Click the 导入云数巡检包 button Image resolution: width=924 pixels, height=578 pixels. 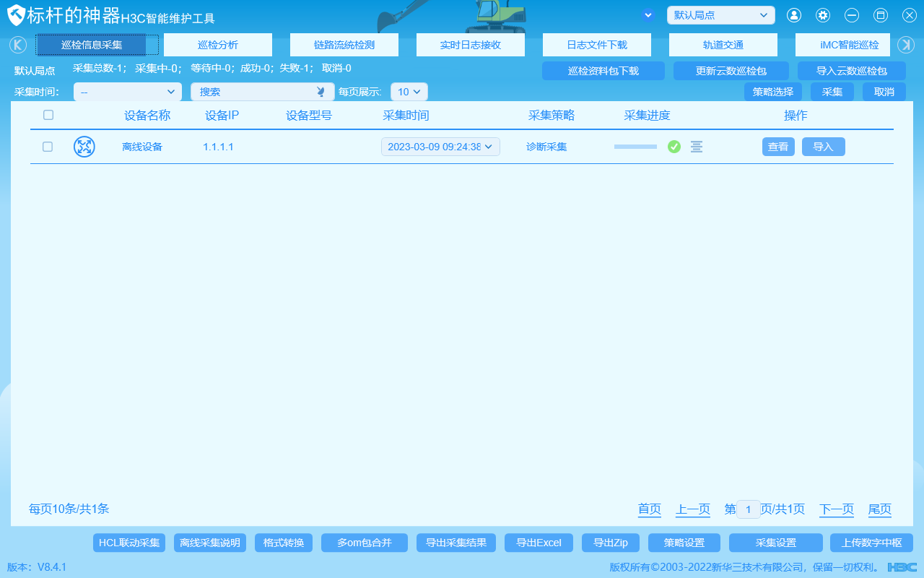pyautogui.click(x=852, y=71)
